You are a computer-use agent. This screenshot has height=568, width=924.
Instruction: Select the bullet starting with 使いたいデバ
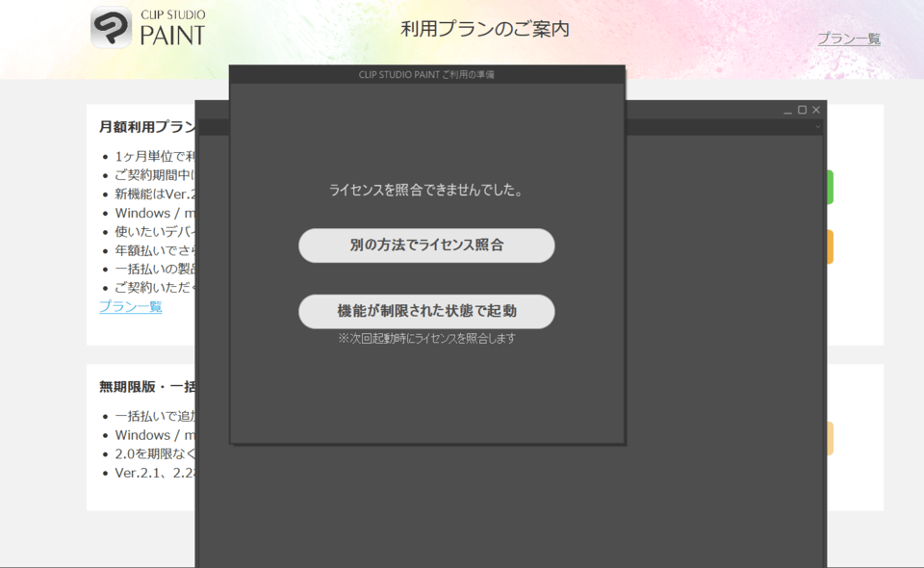(x=155, y=232)
